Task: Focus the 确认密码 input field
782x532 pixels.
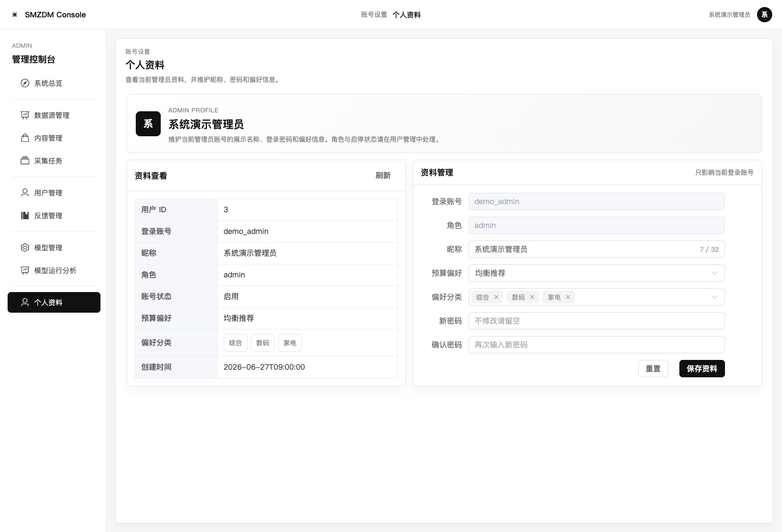Action: [x=596, y=345]
